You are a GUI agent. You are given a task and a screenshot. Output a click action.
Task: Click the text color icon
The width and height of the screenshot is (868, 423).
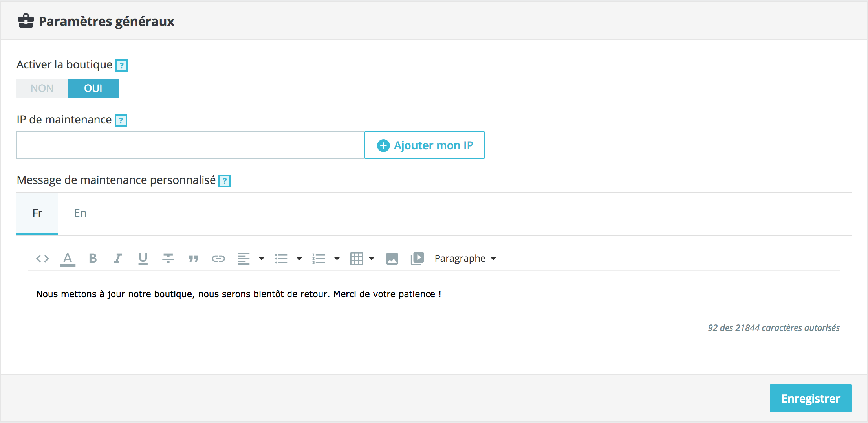coord(68,259)
